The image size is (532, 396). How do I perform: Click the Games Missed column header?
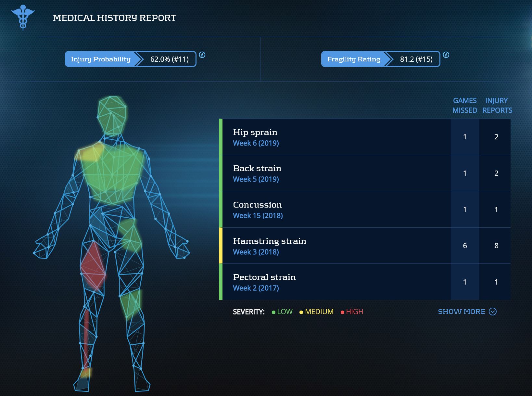[465, 106]
